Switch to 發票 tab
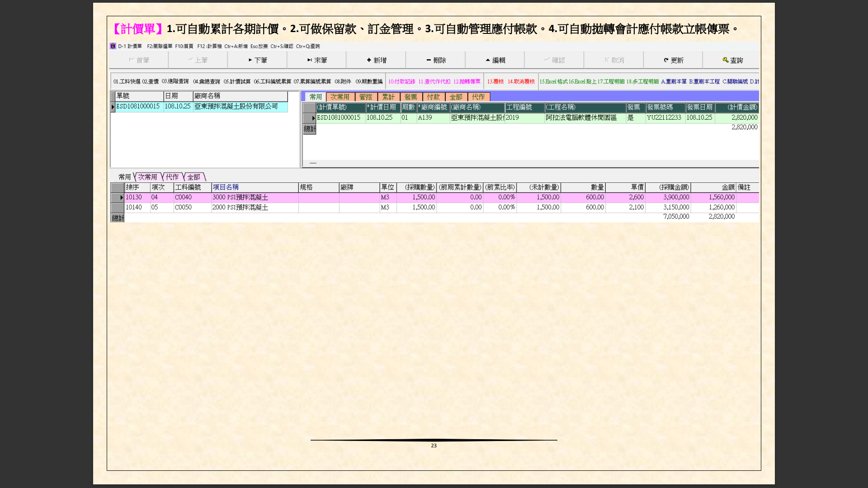868x488 pixels. pos(411,97)
